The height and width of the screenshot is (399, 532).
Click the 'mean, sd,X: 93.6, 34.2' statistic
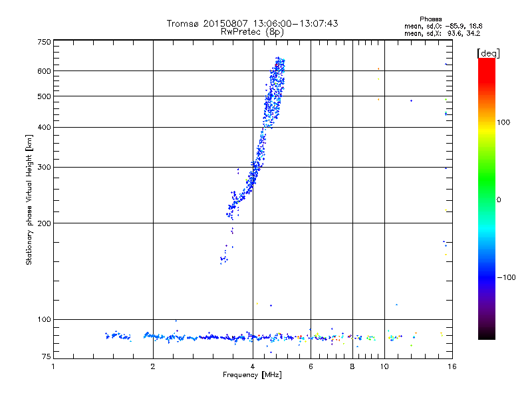point(442,33)
